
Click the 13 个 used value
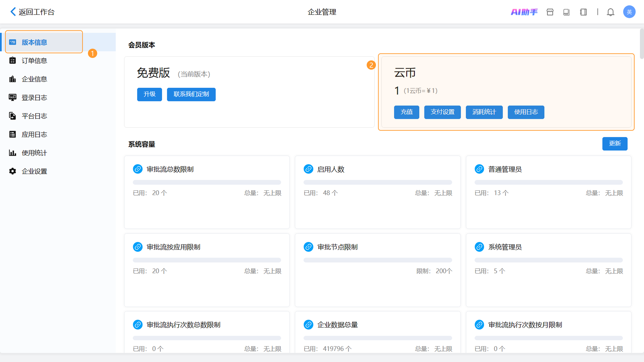501,193
